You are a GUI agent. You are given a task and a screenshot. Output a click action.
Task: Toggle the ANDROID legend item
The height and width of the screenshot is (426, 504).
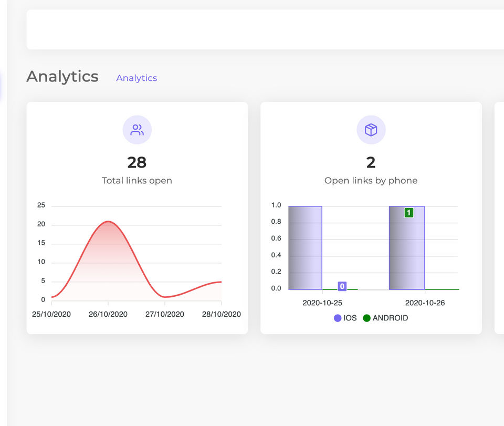385,318
